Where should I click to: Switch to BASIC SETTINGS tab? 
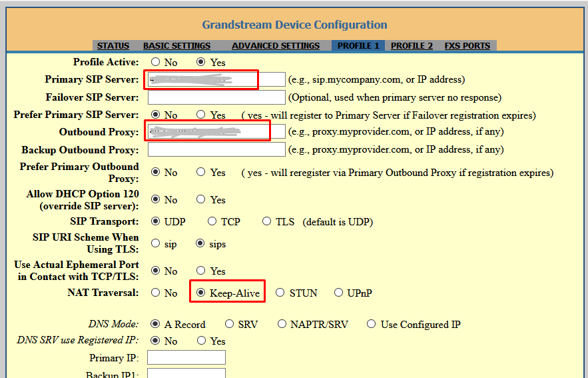176,46
